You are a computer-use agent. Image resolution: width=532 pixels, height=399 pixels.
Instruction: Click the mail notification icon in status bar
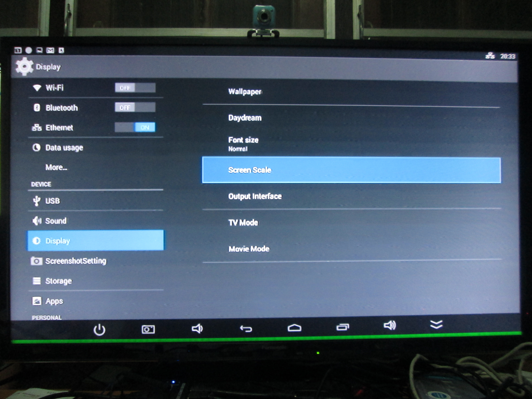tap(50, 50)
